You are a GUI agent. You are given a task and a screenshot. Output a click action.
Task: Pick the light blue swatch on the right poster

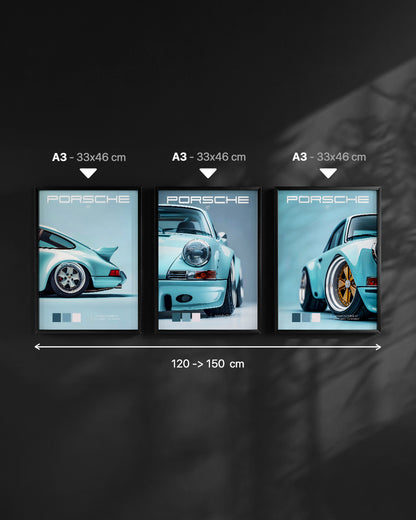[x=306, y=317]
